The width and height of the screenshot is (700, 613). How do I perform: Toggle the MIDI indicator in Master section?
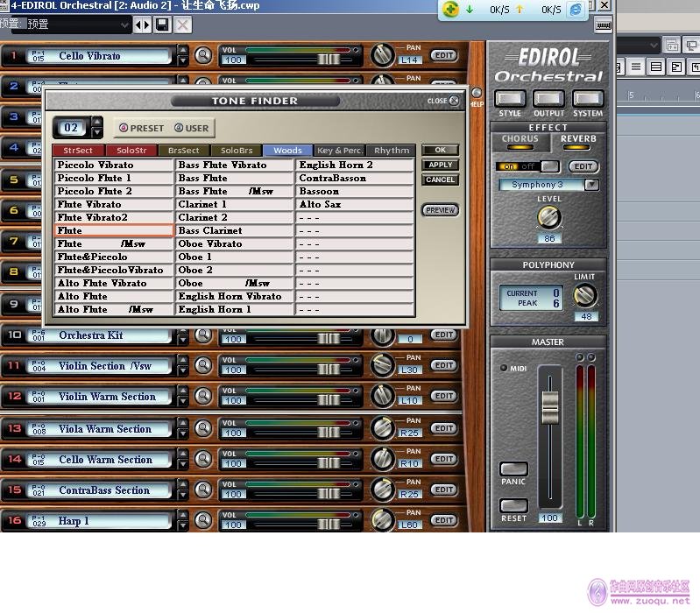coord(504,368)
